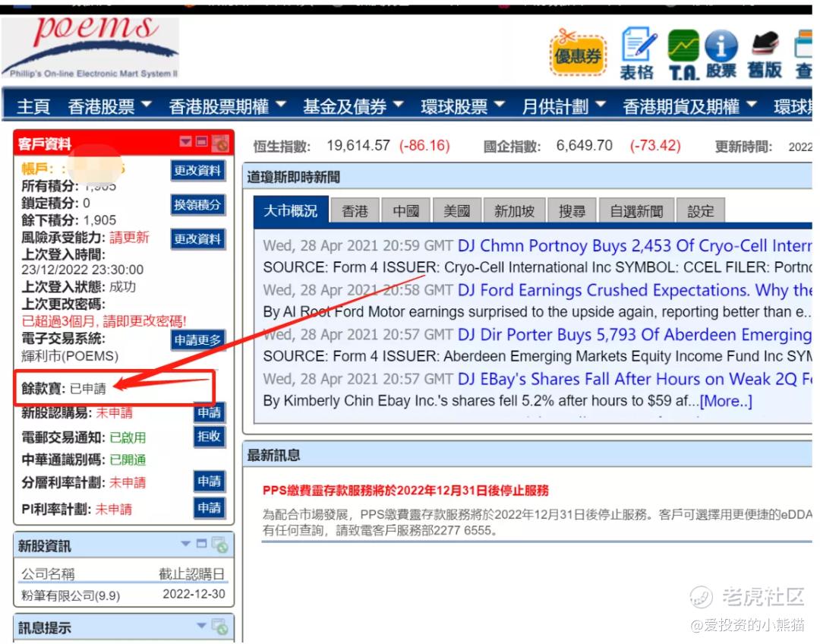Image resolution: width=820 pixels, height=644 pixels.
Task: Click 拒收 button for 電郵交易通知
Action: pos(210,437)
